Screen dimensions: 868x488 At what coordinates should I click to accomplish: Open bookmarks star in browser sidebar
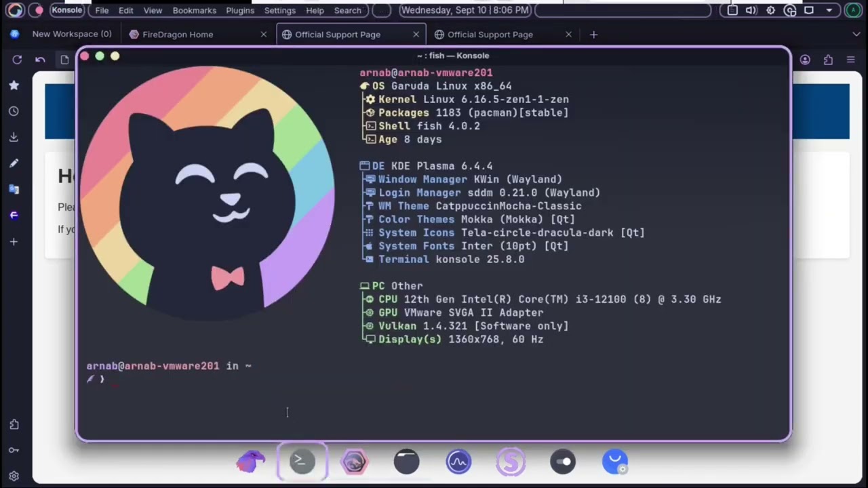(14, 85)
